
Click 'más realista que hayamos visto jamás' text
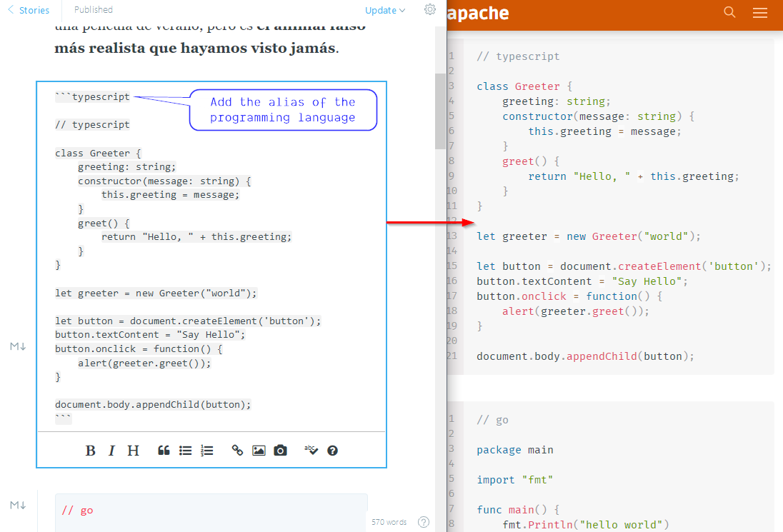pos(195,49)
